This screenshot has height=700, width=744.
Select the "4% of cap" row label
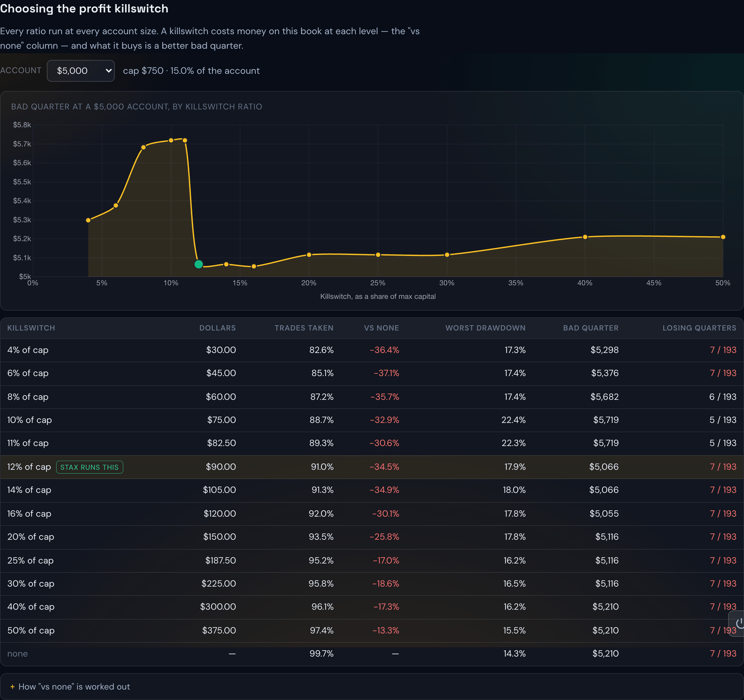point(28,350)
